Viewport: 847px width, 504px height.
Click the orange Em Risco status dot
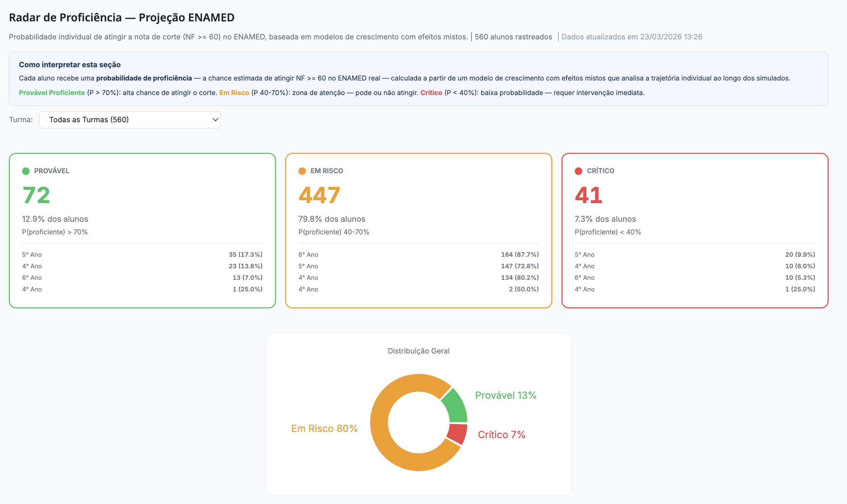click(302, 171)
